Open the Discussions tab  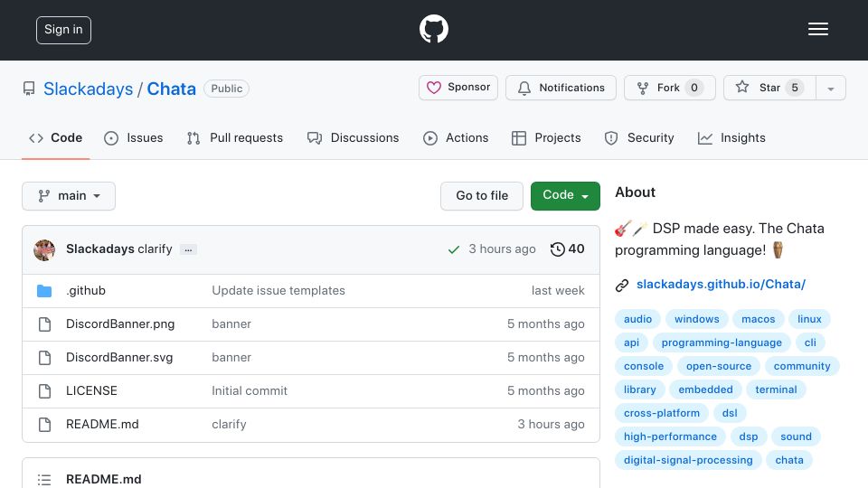pyautogui.click(x=354, y=137)
